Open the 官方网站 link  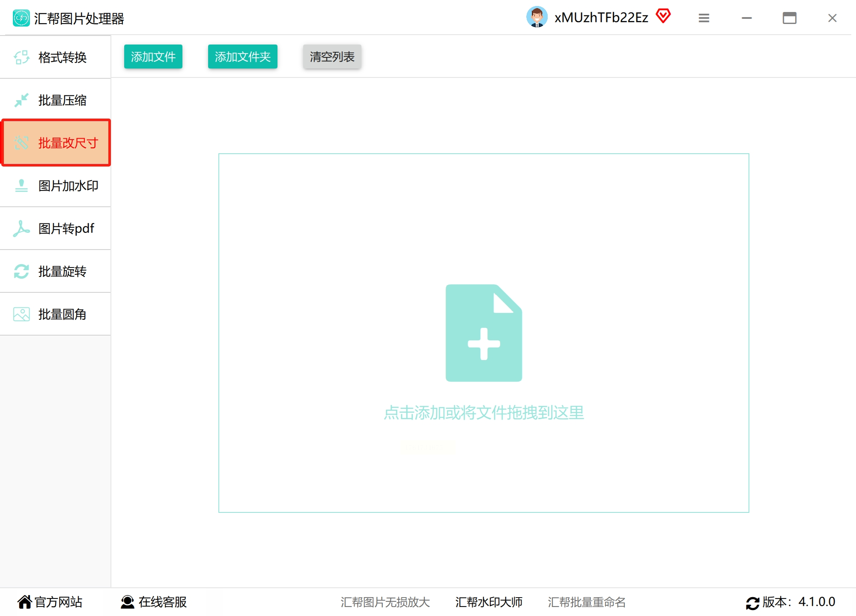[x=50, y=602]
